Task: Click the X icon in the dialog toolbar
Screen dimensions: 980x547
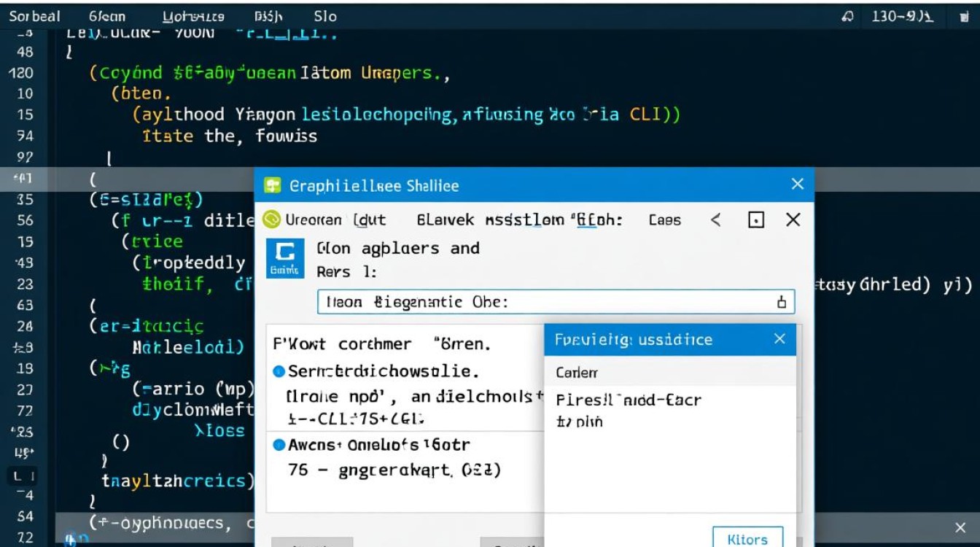Action: coord(793,220)
